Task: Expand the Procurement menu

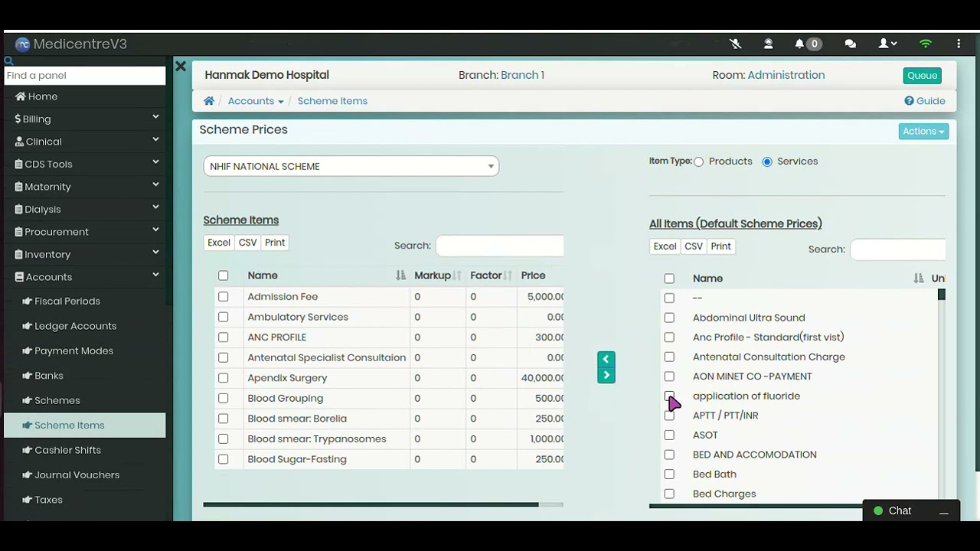Action: [87, 232]
